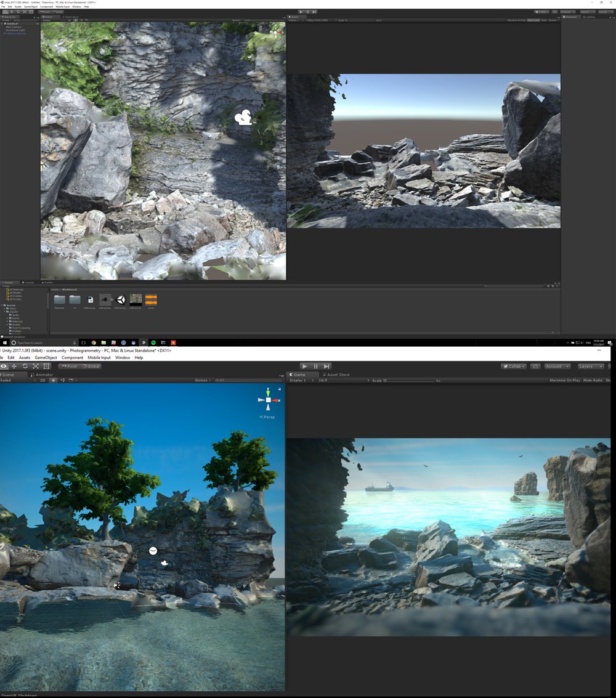Open the Edit menu in lower Unity window
The image size is (616, 698).
[11, 357]
